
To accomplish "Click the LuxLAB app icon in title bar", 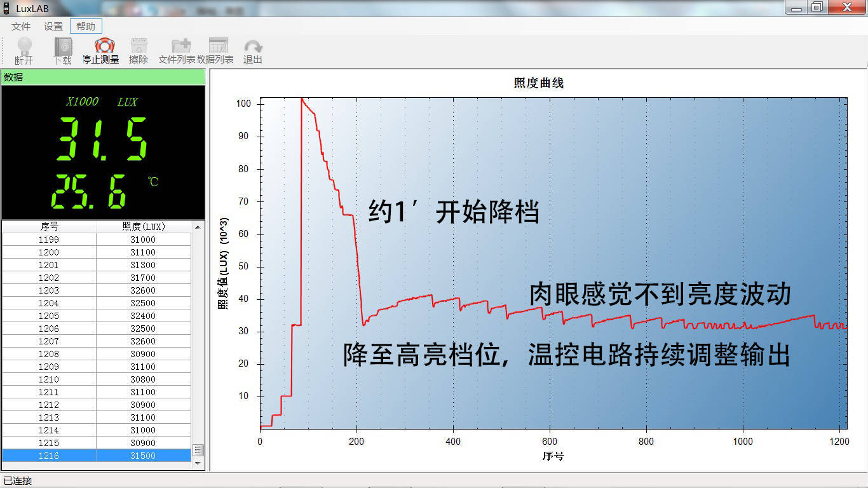I will [x=7, y=8].
